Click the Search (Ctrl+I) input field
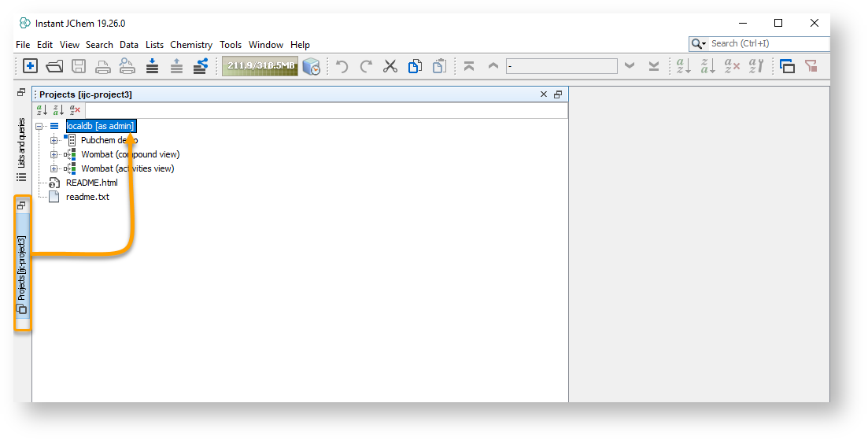This screenshot has width=868, height=440. (767, 44)
